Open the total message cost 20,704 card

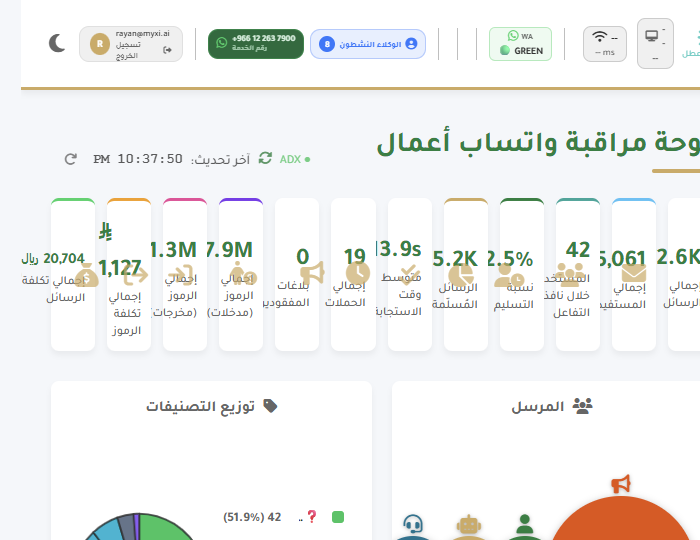click(73, 274)
